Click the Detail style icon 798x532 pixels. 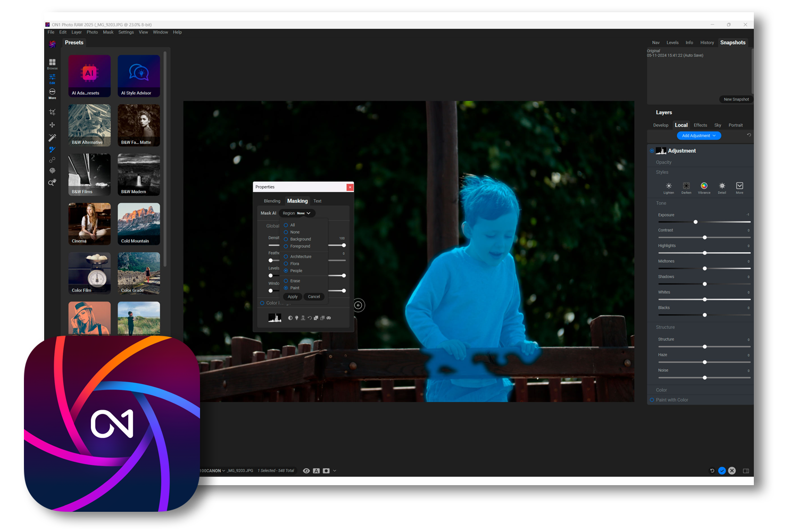point(722,187)
